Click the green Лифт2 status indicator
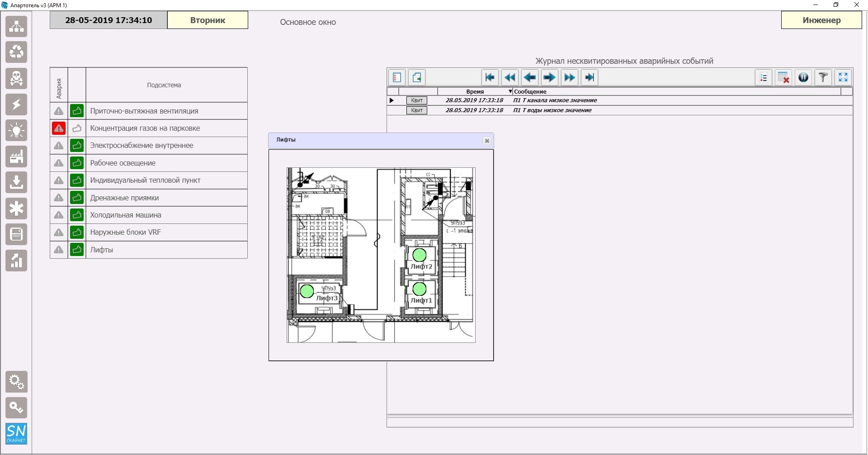Viewport: 868px width, 455px height. (420, 255)
